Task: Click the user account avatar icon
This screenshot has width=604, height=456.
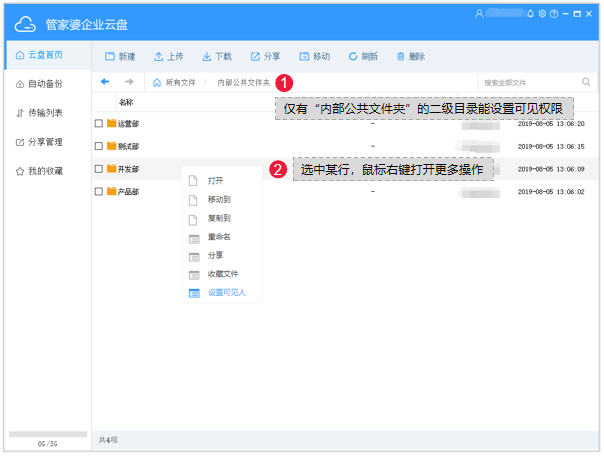Action: click(x=480, y=14)
